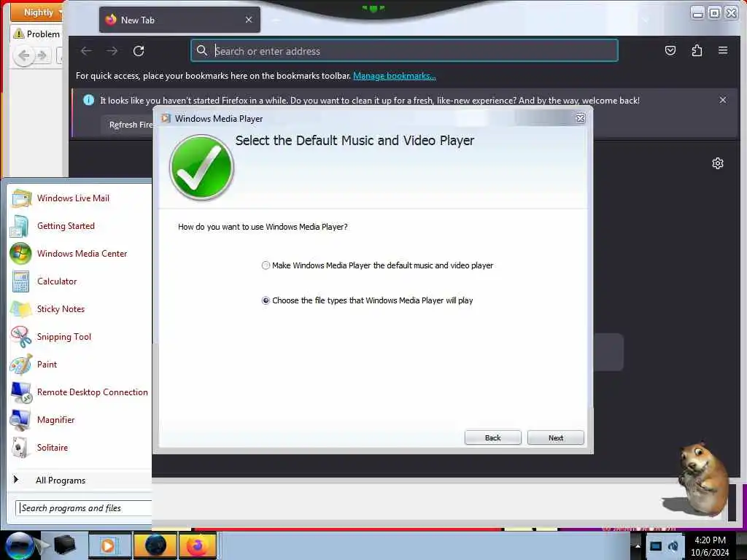Image resolution: width=747 pixels, height=560 pixels.
Task: Open Calculator from Start menu
Action: coord(79,281)
